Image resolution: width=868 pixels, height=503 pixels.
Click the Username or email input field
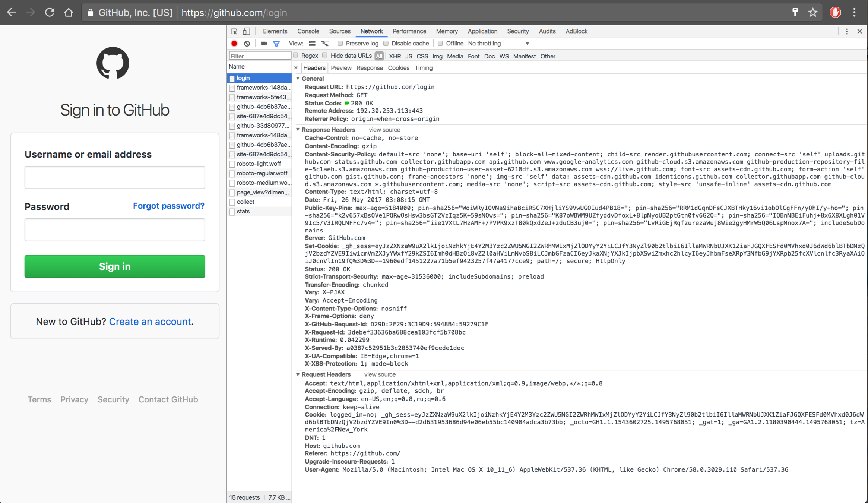(x=115, y=177)
